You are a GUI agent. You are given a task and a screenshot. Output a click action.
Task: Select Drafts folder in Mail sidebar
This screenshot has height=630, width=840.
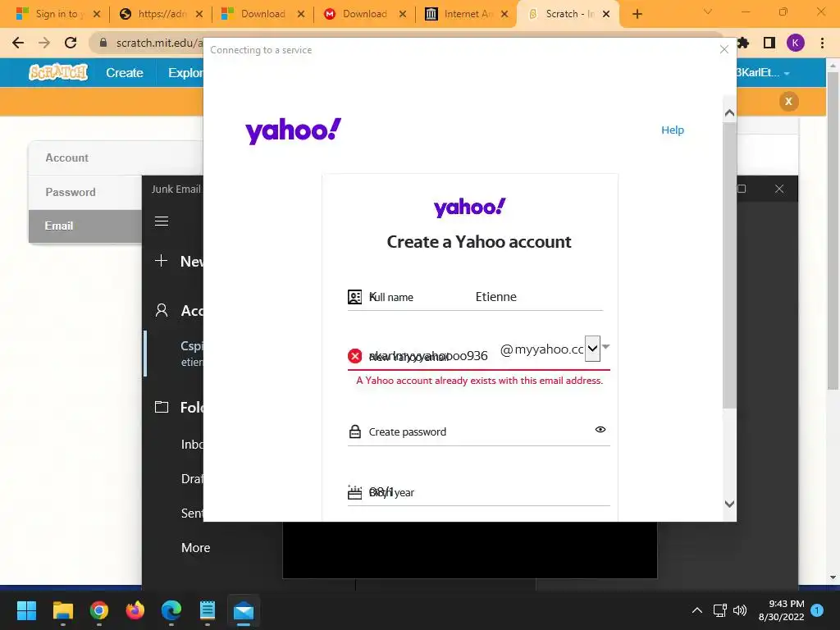[192, 478]
